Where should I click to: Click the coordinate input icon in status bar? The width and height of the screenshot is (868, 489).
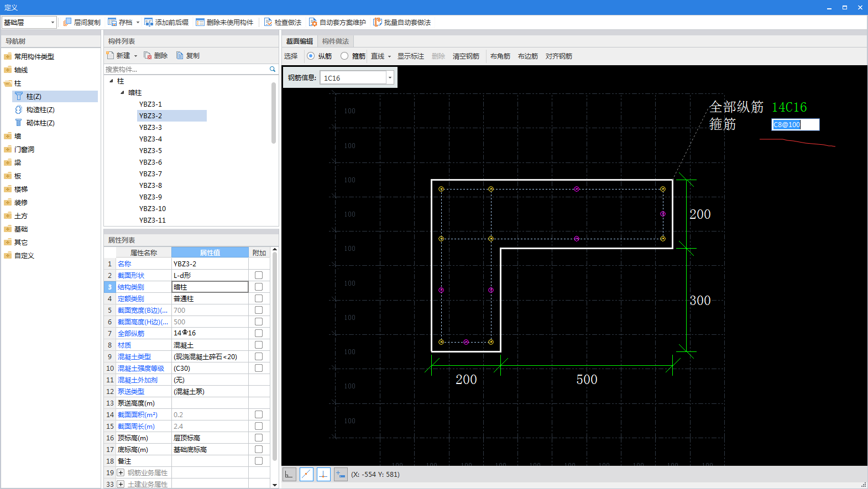(341, 474)
